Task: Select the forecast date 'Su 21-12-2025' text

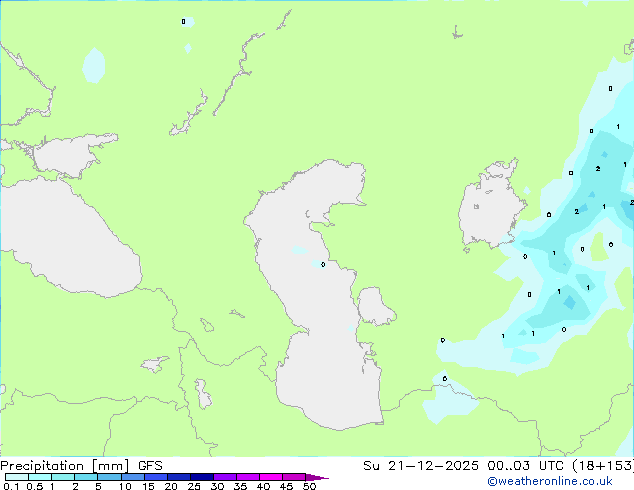Action: pos(421,466)
